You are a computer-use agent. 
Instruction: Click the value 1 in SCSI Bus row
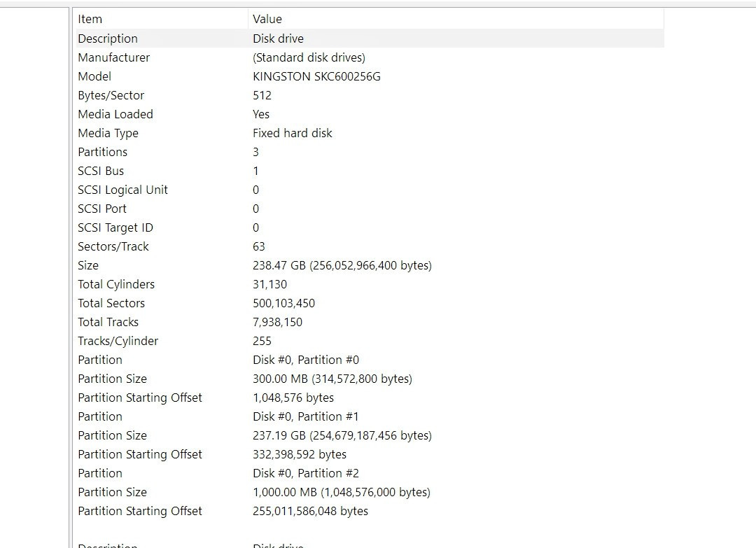[255, 171]
